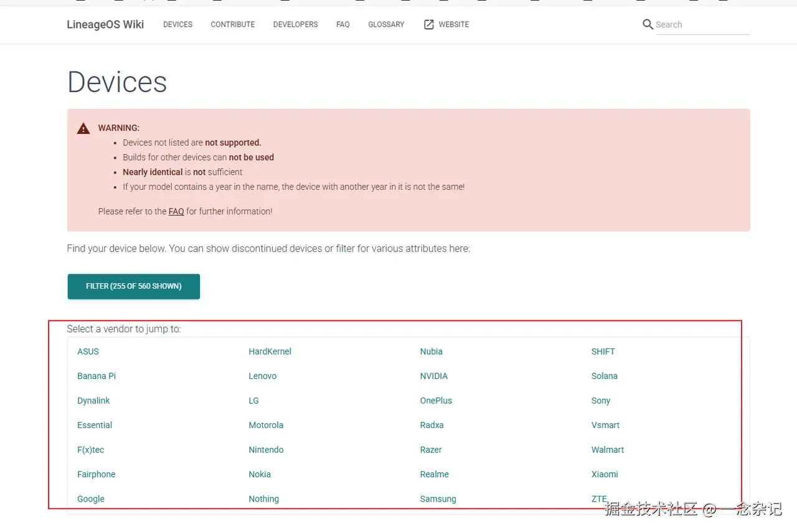Viewport: 797px width, 532px height.
Task: Jump to the Nokia vendor
Action: coord(260,474)
